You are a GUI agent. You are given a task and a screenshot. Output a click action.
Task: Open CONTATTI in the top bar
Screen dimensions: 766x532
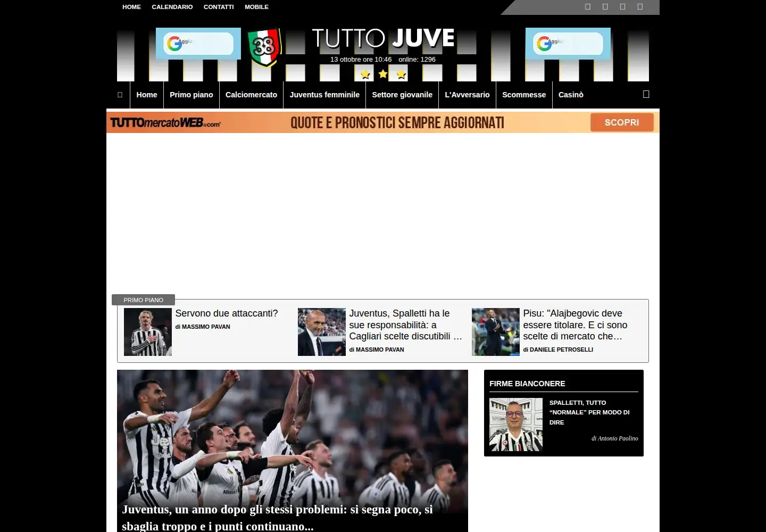[219, 7]
